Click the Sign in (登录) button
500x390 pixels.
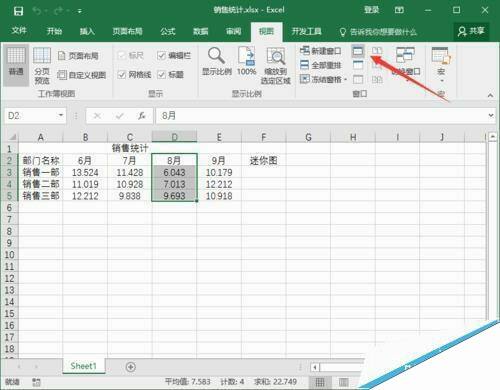click(x=372, y=10)
